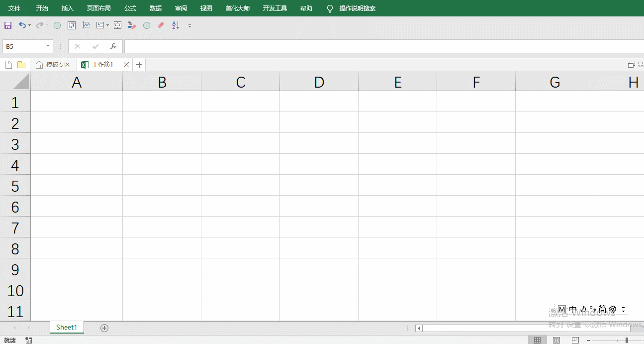Click 操作说明搜索 search box
644x344 pixels.
pyautogui.click(x=357, y=8)
